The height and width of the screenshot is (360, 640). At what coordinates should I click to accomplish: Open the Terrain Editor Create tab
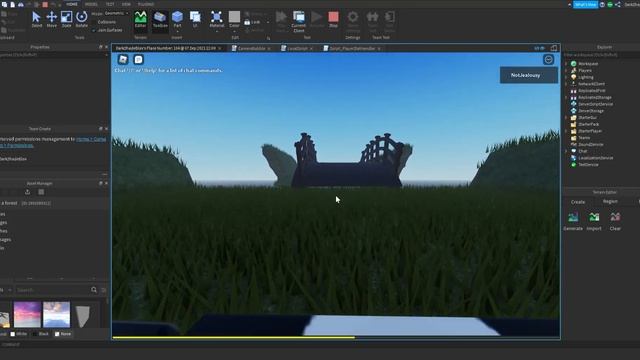(x=578, y=202)
